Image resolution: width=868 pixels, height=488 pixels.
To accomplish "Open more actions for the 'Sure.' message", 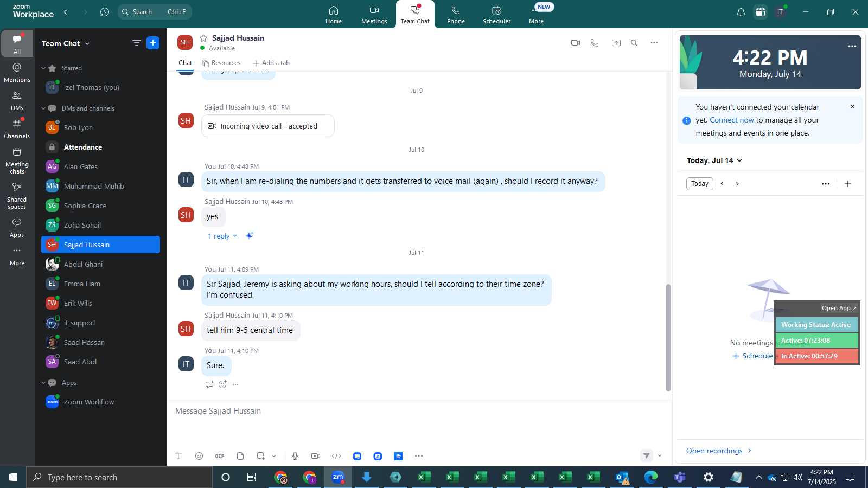I will coord(235,384).
